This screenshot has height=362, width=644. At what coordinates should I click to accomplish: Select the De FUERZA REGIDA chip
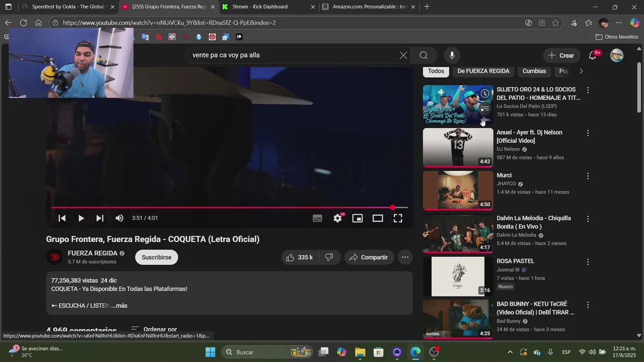(x=484, y=71)
